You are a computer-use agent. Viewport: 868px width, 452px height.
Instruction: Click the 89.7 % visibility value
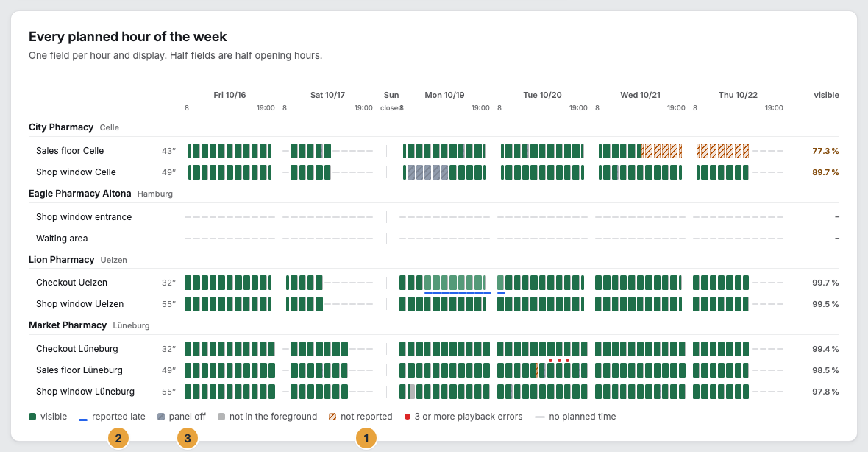pyautogui.click(x=825, y=172)
